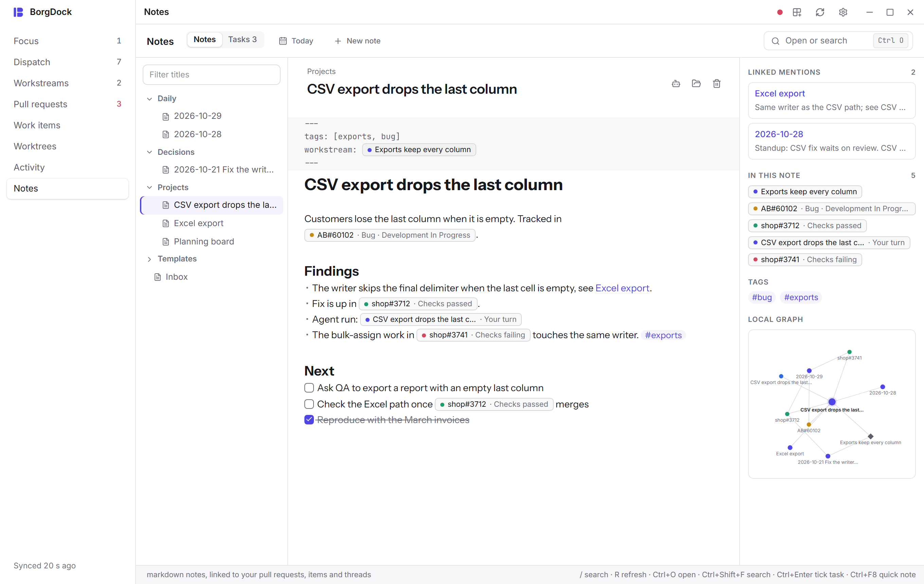Click the file icon beside Inbox
The image size is (924, 584).
(x=158, y=277)
